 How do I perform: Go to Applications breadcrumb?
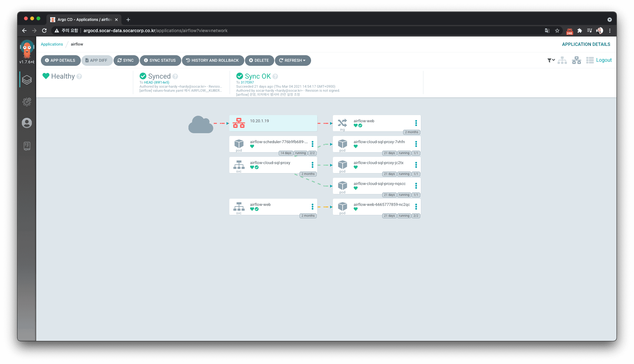(x=52, y=44)
